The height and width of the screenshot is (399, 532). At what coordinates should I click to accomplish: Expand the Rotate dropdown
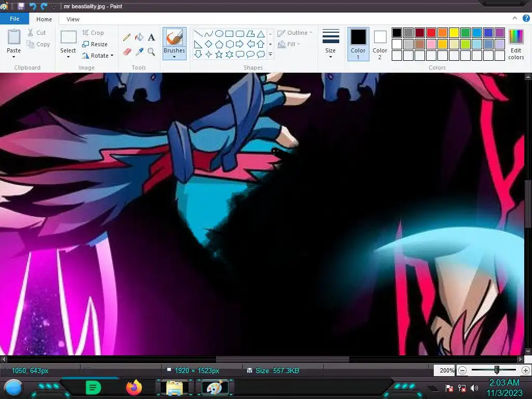pos(112,55)
